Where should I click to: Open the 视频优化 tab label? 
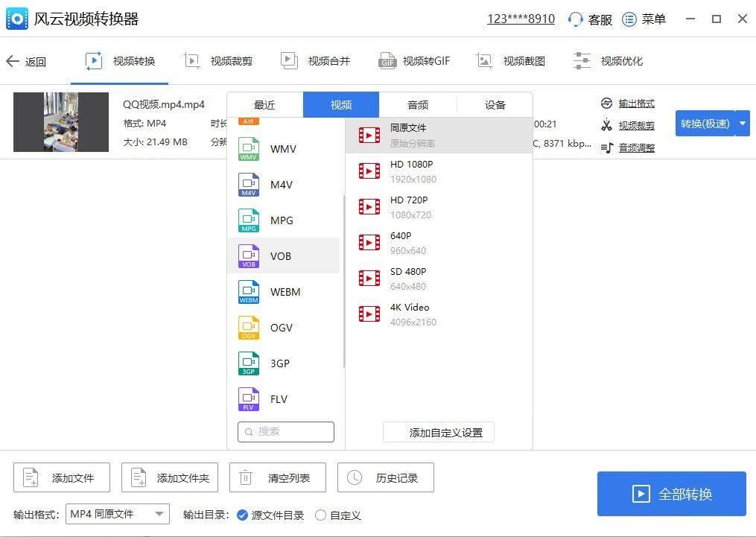pos(622,61)
